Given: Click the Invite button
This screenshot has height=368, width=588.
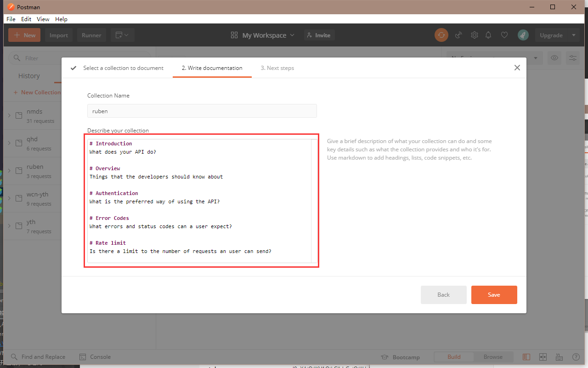Looking at the screenshot, I should 319,35.
